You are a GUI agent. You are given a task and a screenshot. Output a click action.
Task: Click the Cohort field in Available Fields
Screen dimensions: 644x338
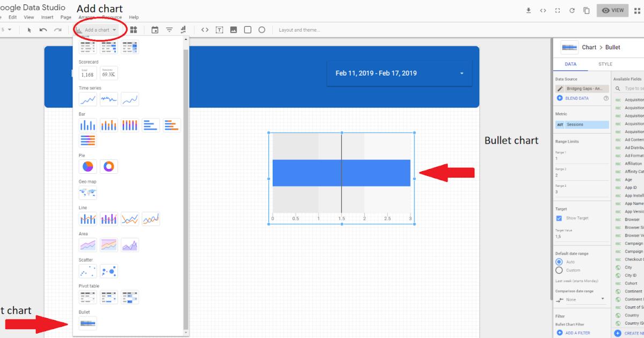click(631, 283)
